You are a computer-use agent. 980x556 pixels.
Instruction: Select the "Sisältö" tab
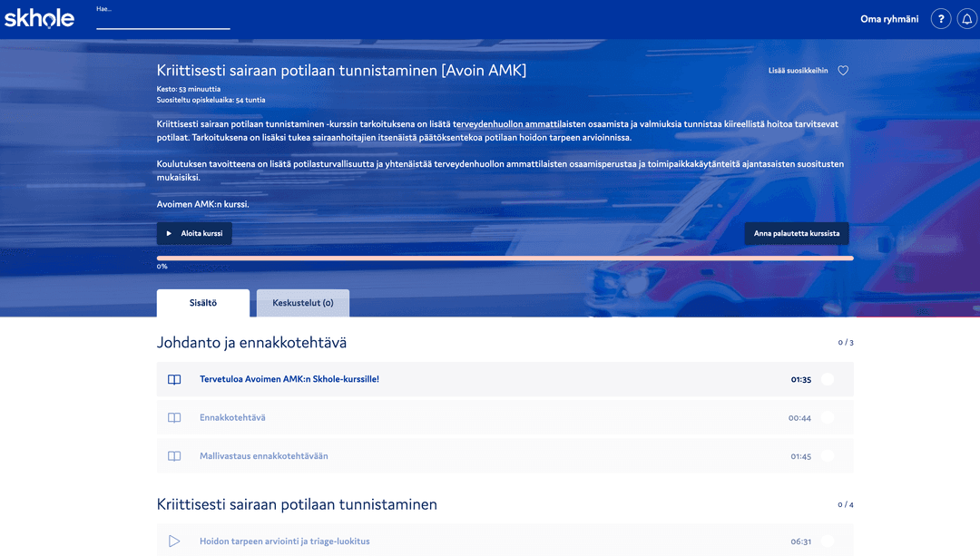pyautogui.click(x=202, y=303)
